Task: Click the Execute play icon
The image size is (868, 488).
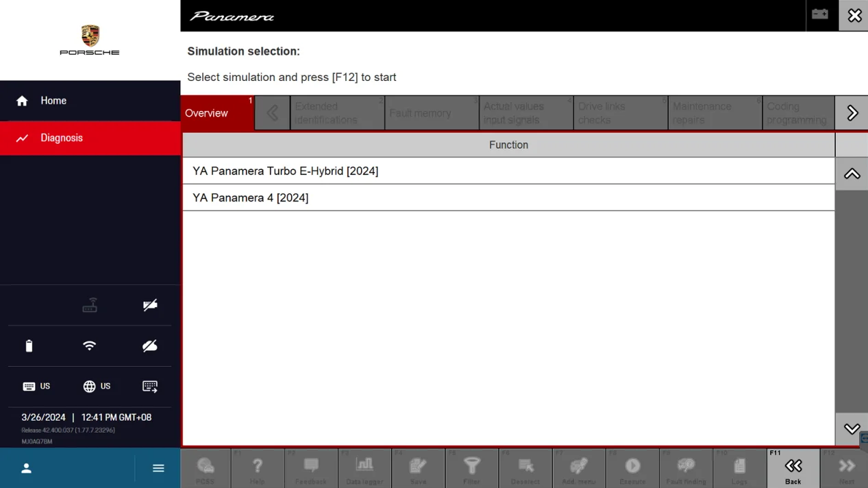Action: coord(632,469)
